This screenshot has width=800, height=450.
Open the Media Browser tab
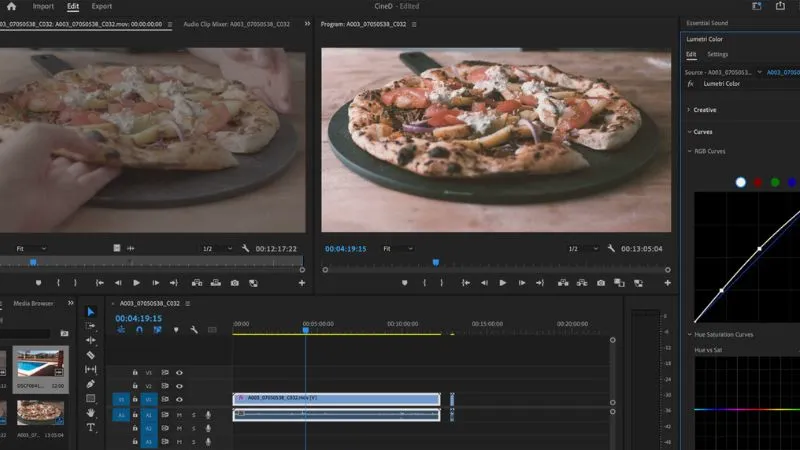tap(33, 303)
